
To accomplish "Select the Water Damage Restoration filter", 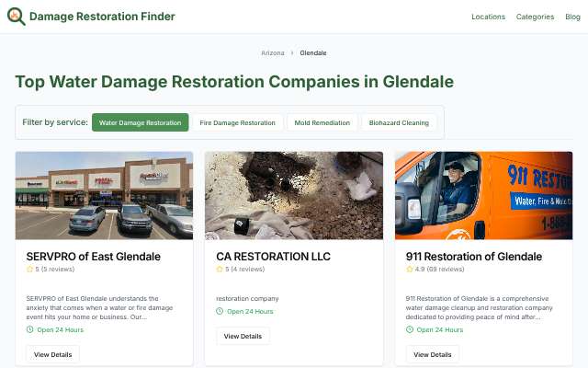I will coord(141,122).
